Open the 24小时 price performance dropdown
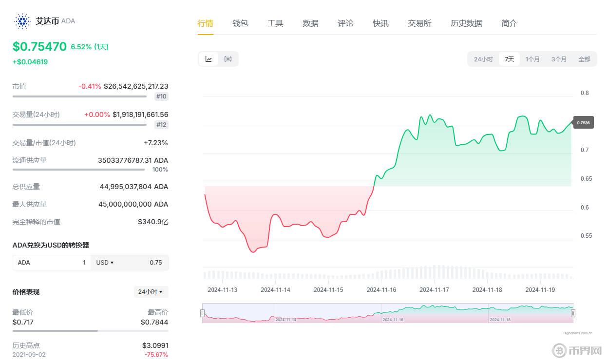607x364 pixels. pyautogui.click(x=151, y=292)
